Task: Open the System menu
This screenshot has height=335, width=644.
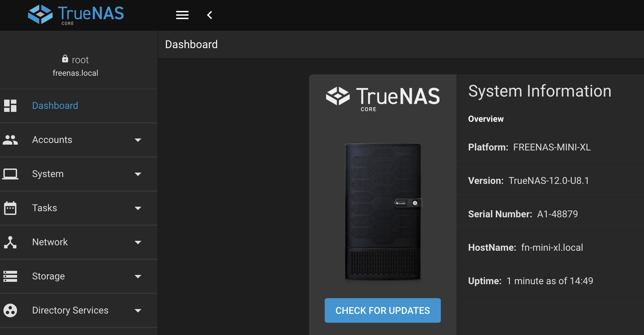Action: [x=79, y=174]
